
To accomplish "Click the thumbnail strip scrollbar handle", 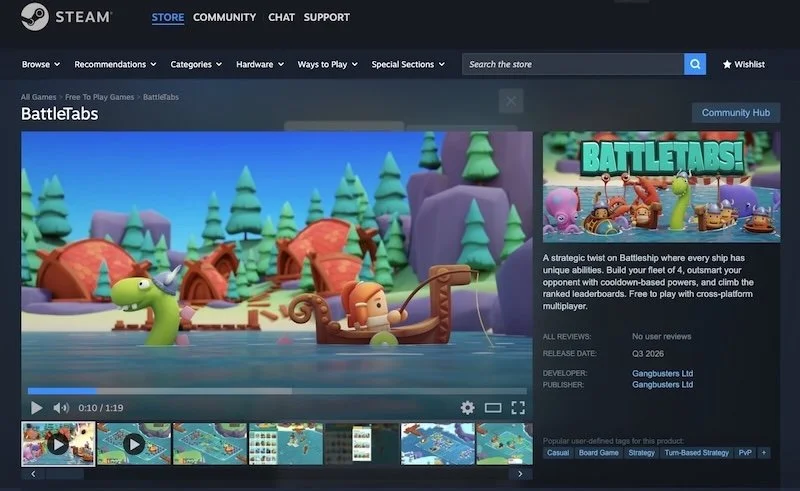I will 64,474.
